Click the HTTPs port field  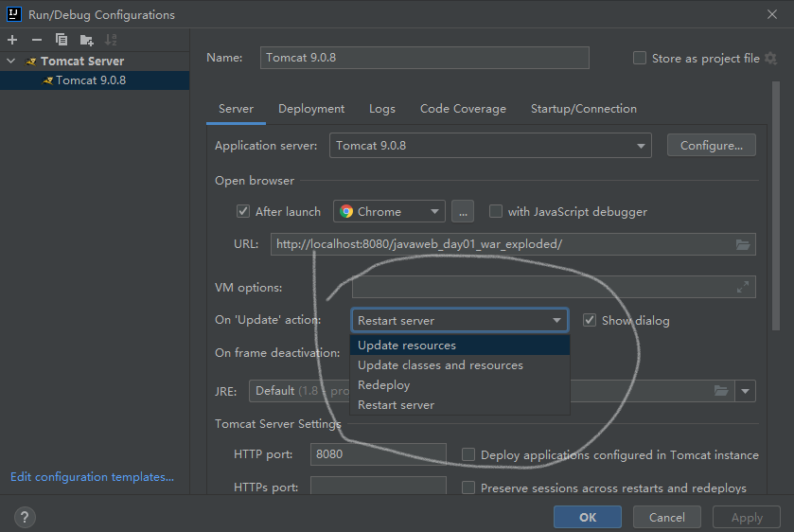click(378, 487)
